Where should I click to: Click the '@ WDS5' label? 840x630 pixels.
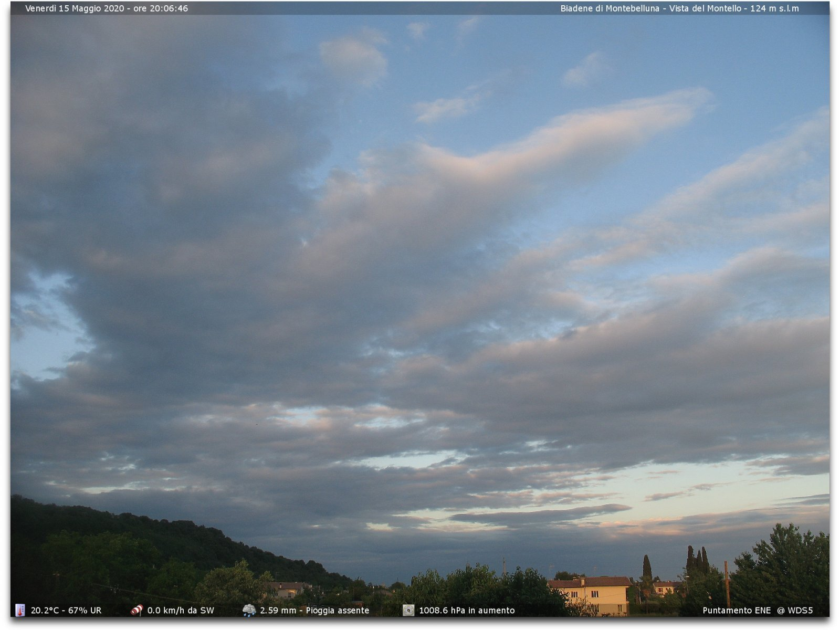click(x=795, y=611)
